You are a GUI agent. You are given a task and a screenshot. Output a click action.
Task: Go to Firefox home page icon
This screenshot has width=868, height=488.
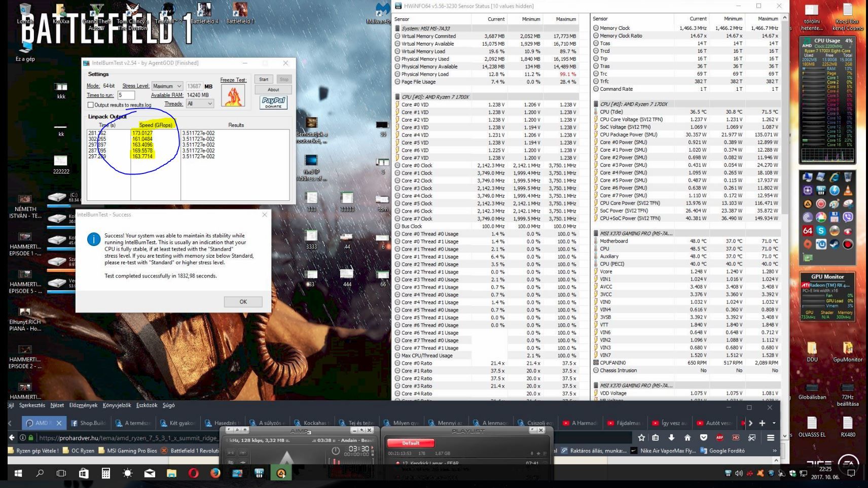pyautogui.click(x=688, y=437)
